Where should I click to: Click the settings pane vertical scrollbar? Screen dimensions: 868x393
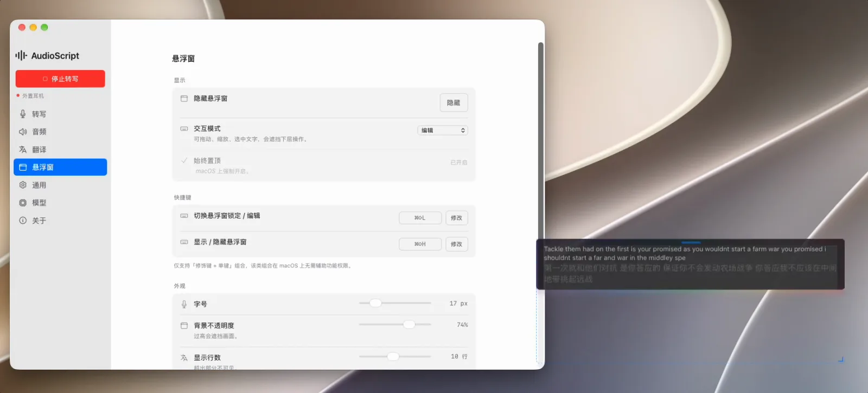point(540,141)
